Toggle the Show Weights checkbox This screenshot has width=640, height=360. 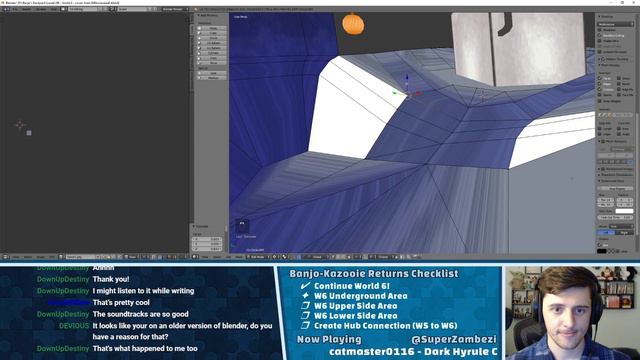(x=600, y=101)
